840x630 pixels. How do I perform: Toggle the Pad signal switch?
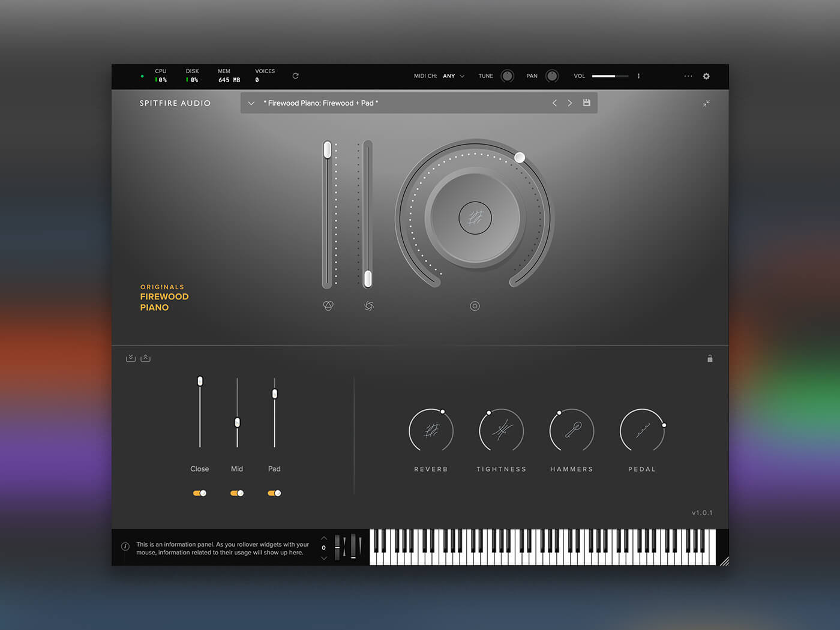274,493
